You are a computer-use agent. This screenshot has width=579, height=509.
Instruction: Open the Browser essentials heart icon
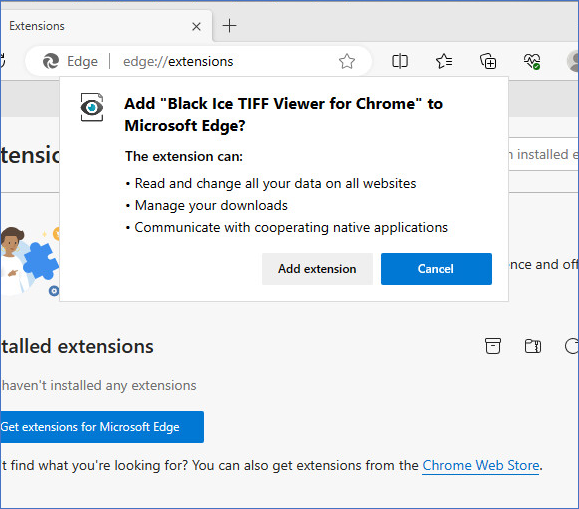point(532,61)
